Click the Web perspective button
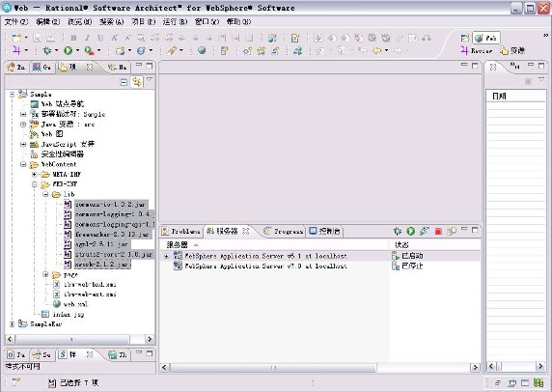 [486, 38]
